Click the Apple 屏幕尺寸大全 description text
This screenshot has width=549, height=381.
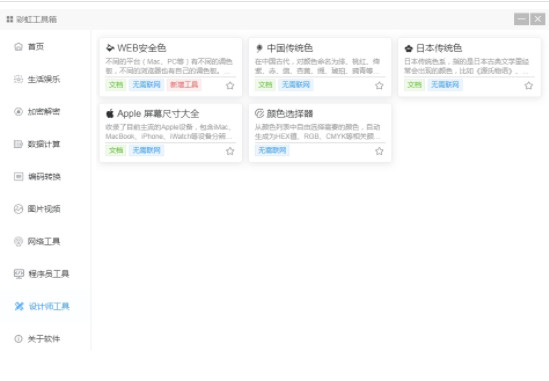pyautogui.click(x=168, y=131)
